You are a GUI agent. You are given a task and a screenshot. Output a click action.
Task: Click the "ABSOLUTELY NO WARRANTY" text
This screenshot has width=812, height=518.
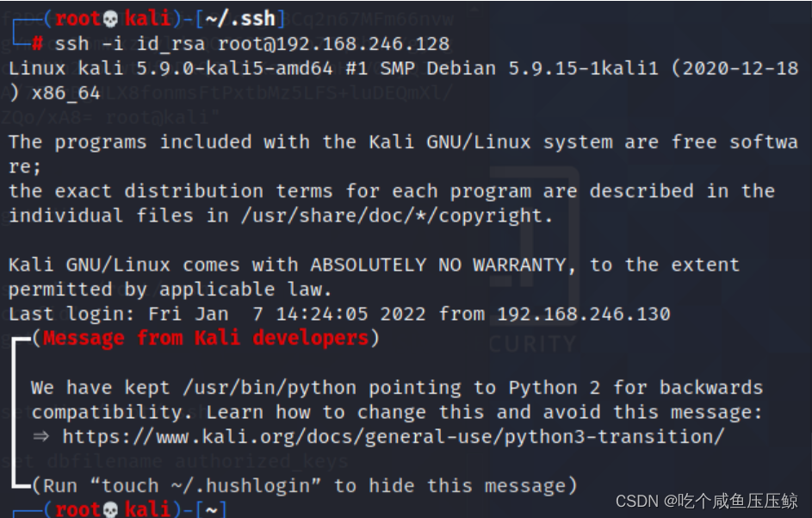(437, 265)
